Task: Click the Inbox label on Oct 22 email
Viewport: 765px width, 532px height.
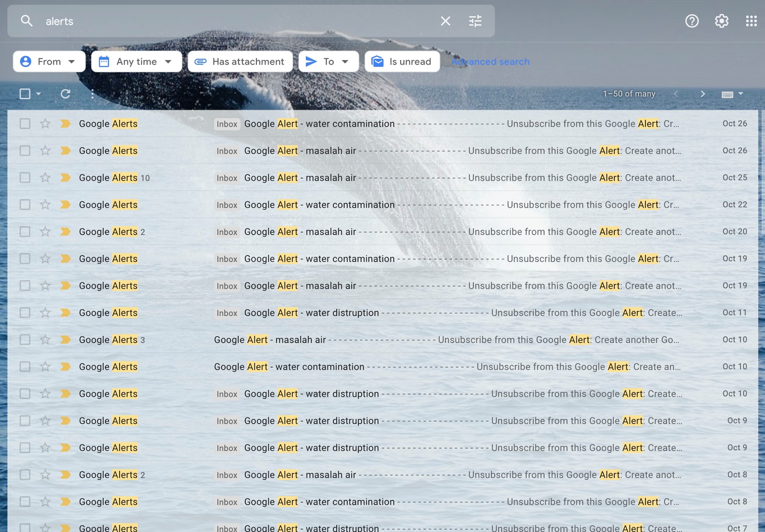Action: (227, 205)
